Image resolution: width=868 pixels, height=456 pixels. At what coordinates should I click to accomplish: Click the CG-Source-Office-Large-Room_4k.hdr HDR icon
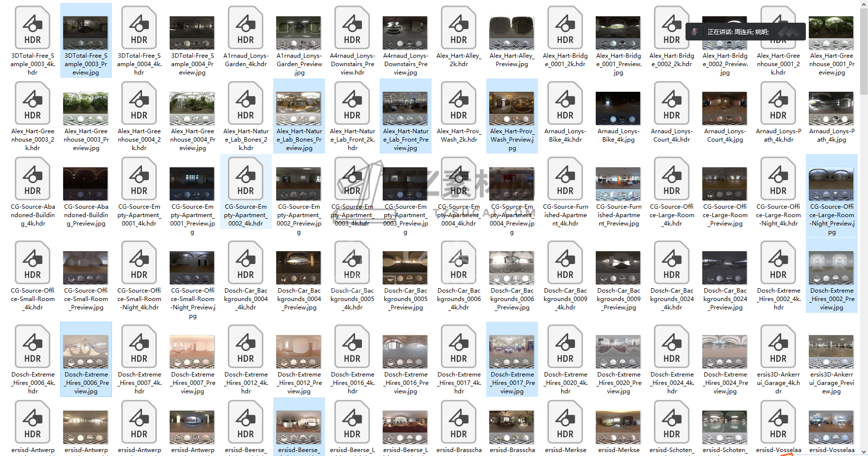[672, 179]
